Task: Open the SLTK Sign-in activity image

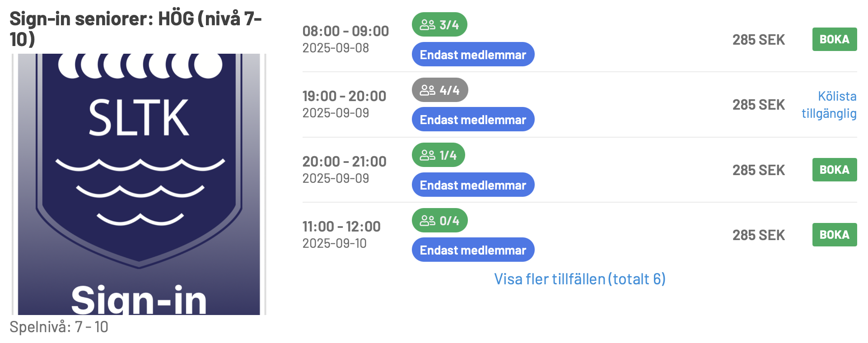Action: pyautogui.click(x=139, y=184)
